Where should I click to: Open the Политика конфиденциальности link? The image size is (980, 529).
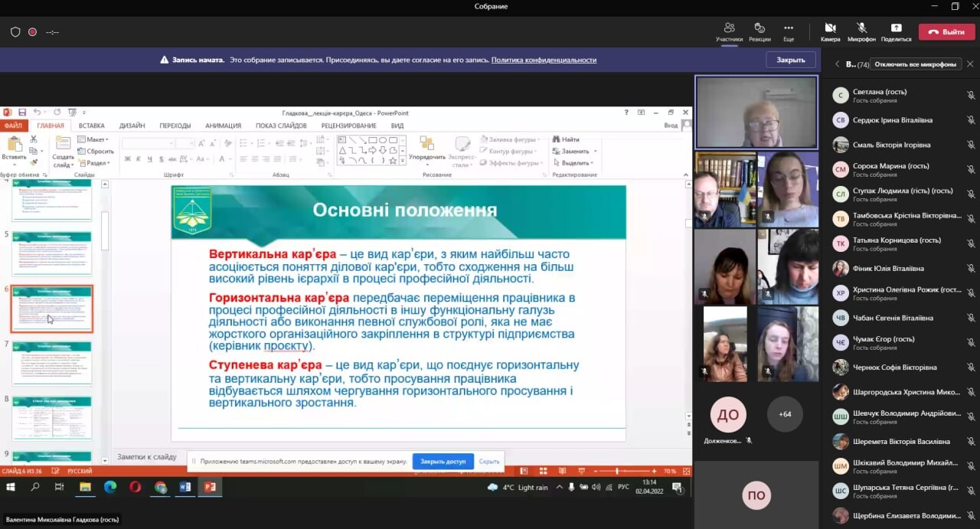pyautogui.click(x=544, y=60)
